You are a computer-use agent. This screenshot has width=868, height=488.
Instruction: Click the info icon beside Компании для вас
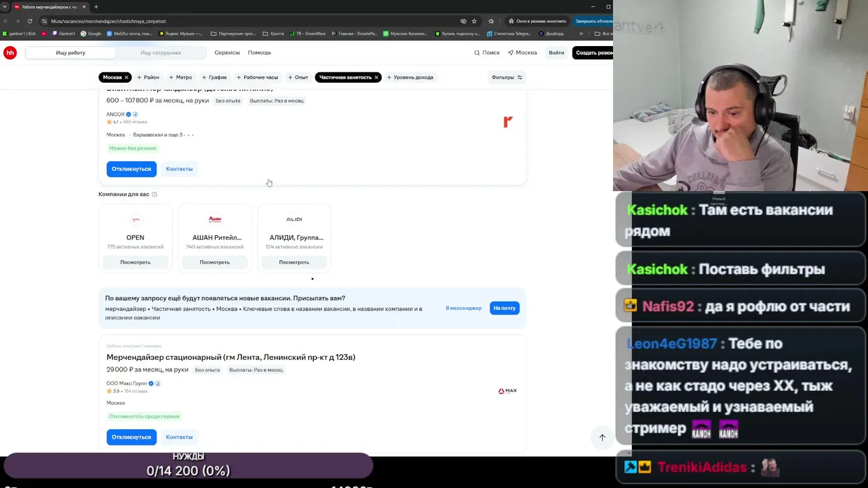(155, 195)
